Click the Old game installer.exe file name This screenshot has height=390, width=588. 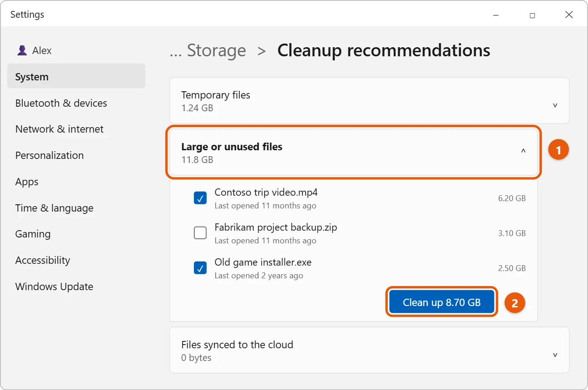point(263,262)
